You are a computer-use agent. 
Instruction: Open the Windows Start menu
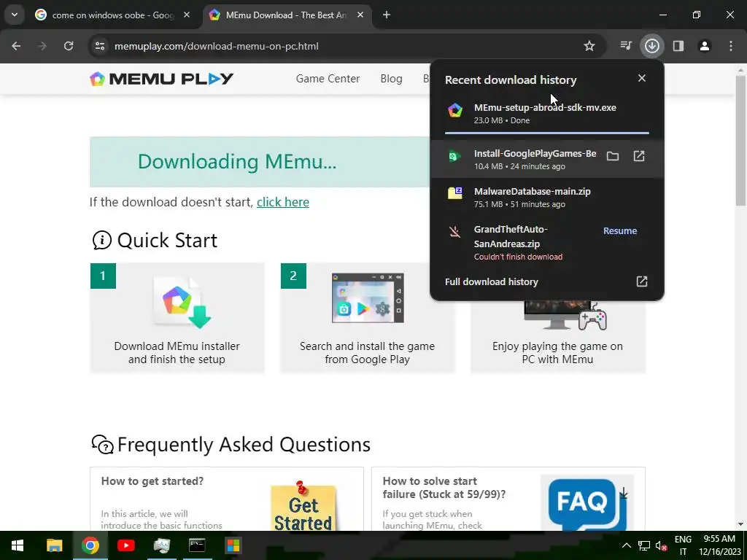tap(18, 545)
